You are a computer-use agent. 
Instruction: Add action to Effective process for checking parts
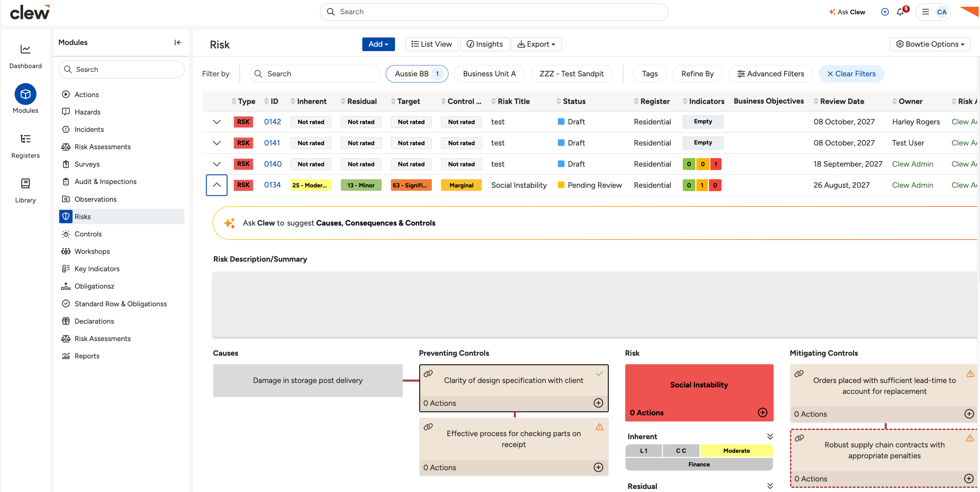[x=598, y=467]
